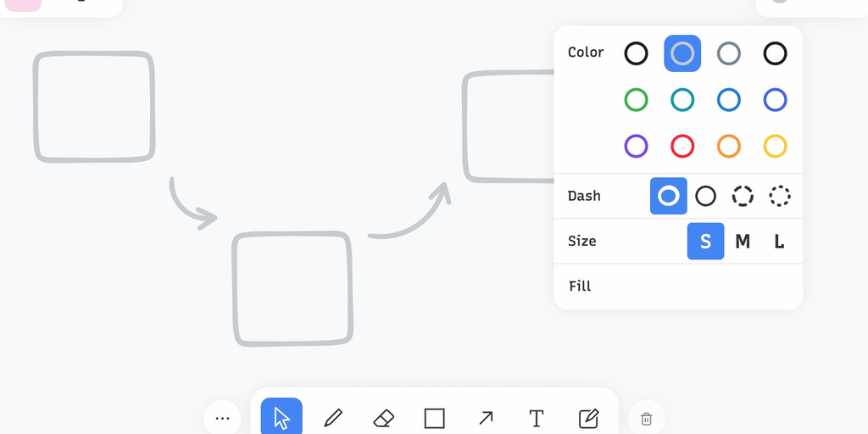Choose the solid line dash style

tap(705, 196)
